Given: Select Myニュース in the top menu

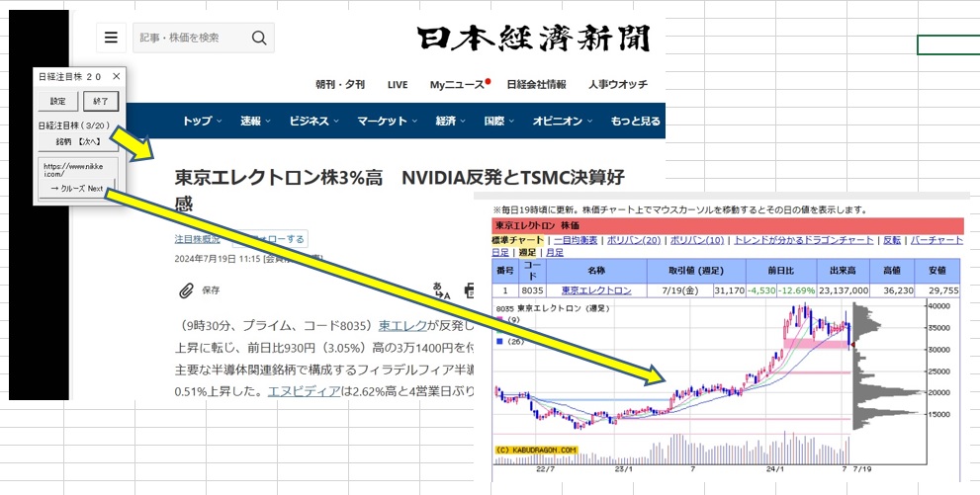Looking at the screenshot, I should [x=457, y=85].
